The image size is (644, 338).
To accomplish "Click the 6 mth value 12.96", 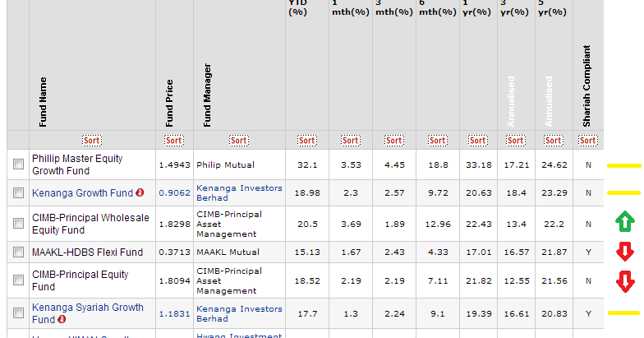I will (438, 224).
